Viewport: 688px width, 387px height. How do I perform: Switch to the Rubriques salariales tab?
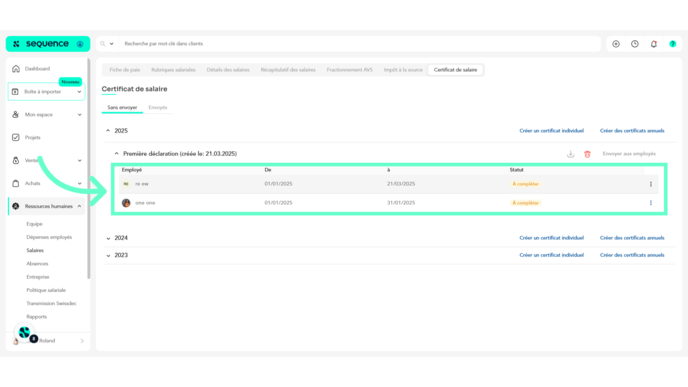pos(173,70)
